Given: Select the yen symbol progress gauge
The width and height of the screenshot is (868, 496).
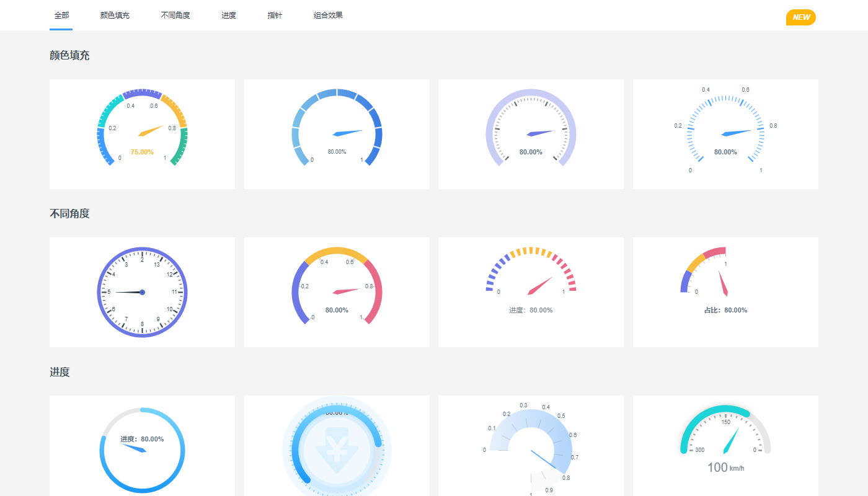Looking at the screenshot, I should pyautogui.click(x=337, y=445).
